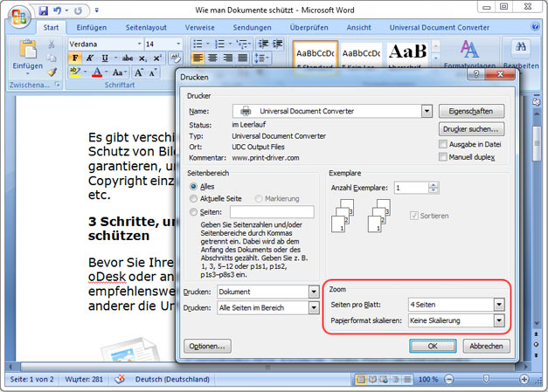Viewport: 548px width, 392px height.
Task: Enable Manuell duplex checkbox
Action: (x=443, y=157)
